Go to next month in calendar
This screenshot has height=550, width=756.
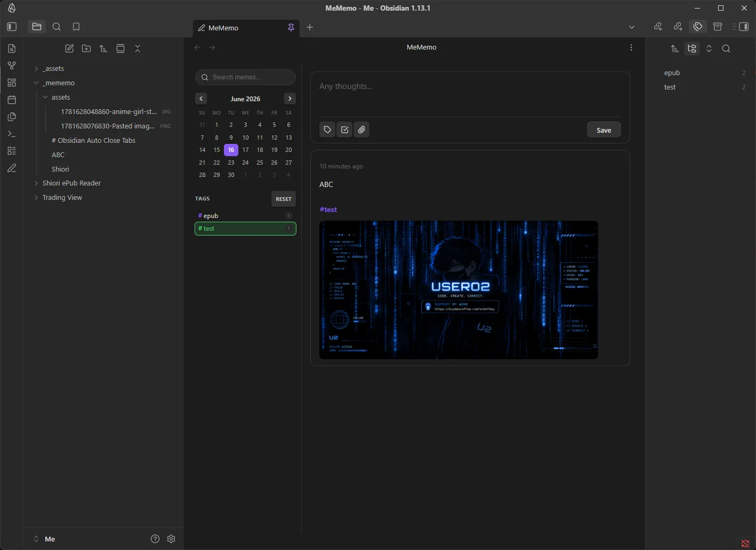click(x=289, y=99)
